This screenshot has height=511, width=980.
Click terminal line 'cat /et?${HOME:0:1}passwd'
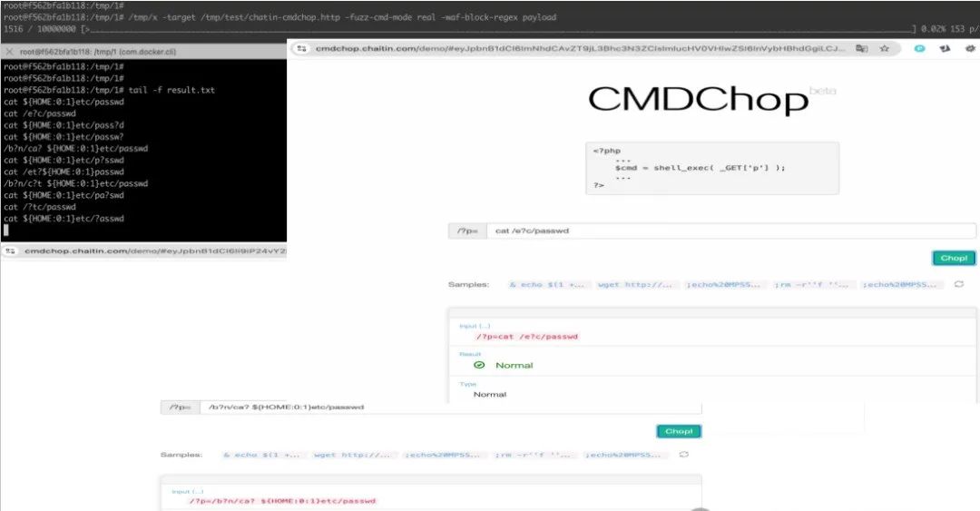coord(64,172)
